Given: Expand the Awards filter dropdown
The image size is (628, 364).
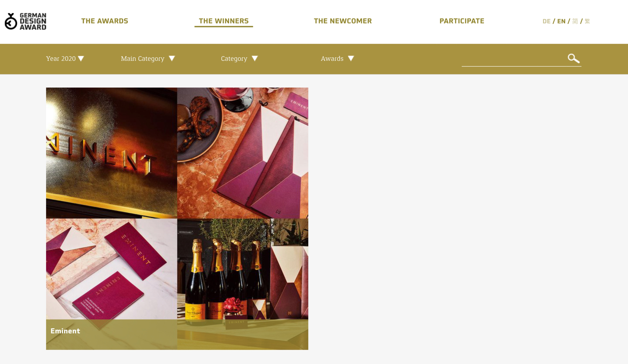Looking at the screenshot, I should tap(337, 58).
